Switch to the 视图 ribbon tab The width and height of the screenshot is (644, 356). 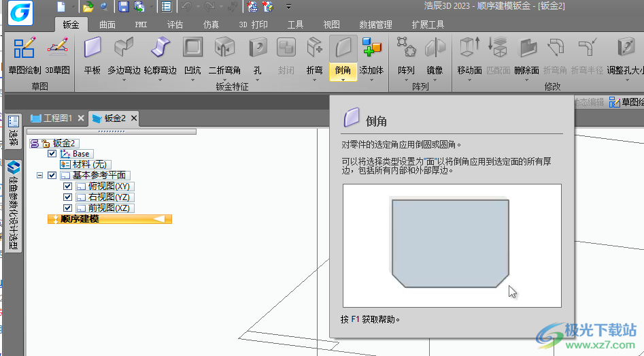[x=331, y=25]
